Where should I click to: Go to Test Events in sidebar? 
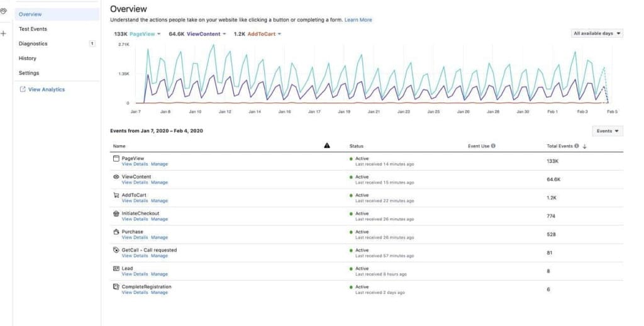[x=33, y=29]
